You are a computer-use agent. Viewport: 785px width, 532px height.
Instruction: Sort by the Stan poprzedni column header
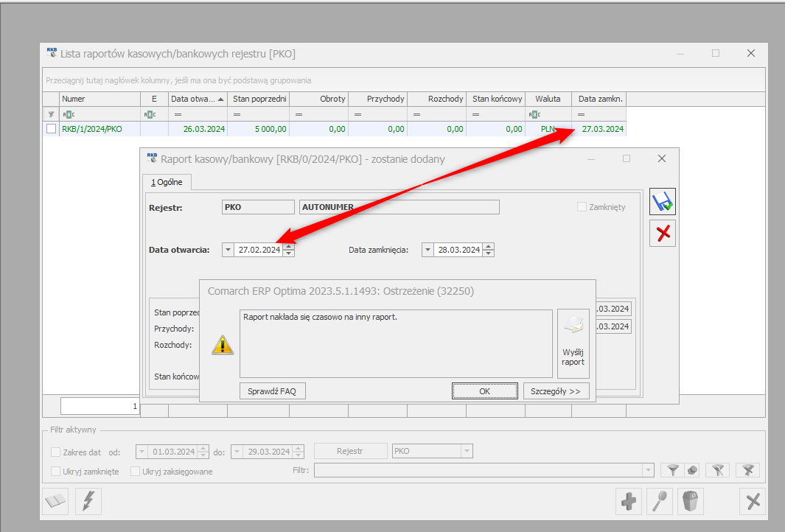[258, 99]
